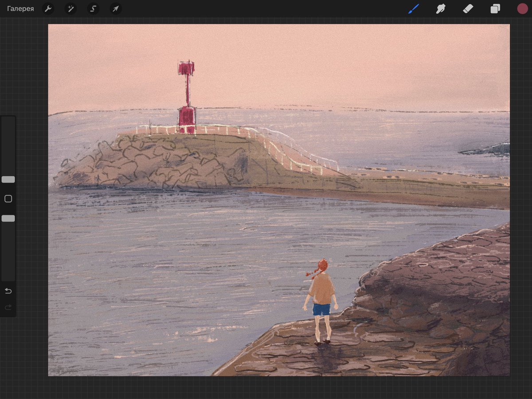Image resolution: width=532 pixels, height=399 pixels.
Task: Activate the Transform arrow tool
Action: click(x=116, y=8)
